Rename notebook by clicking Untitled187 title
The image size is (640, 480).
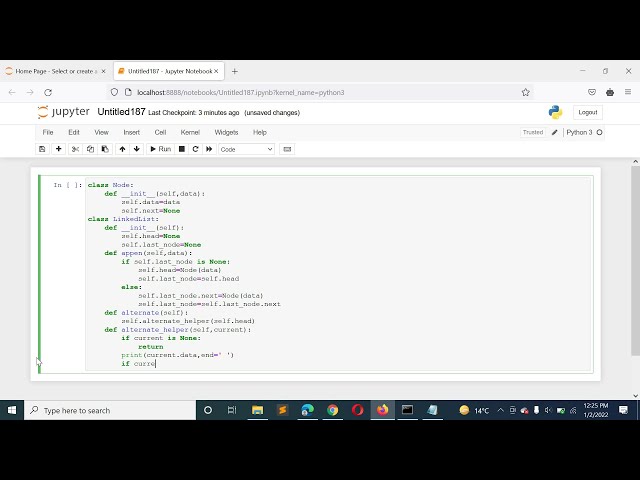click(x=121, y=112)
